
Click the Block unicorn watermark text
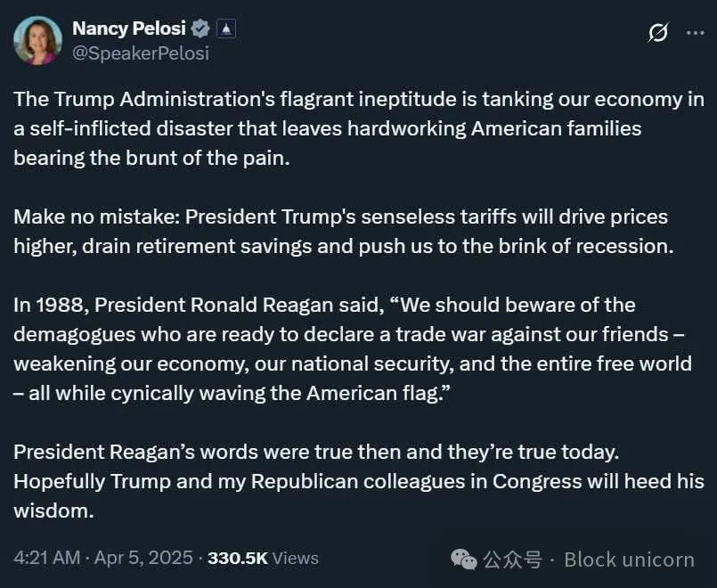[629, 559]
